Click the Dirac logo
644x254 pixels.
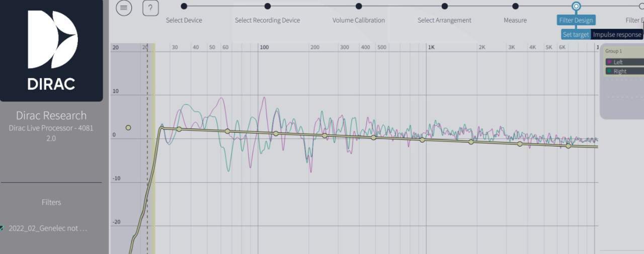51,50
